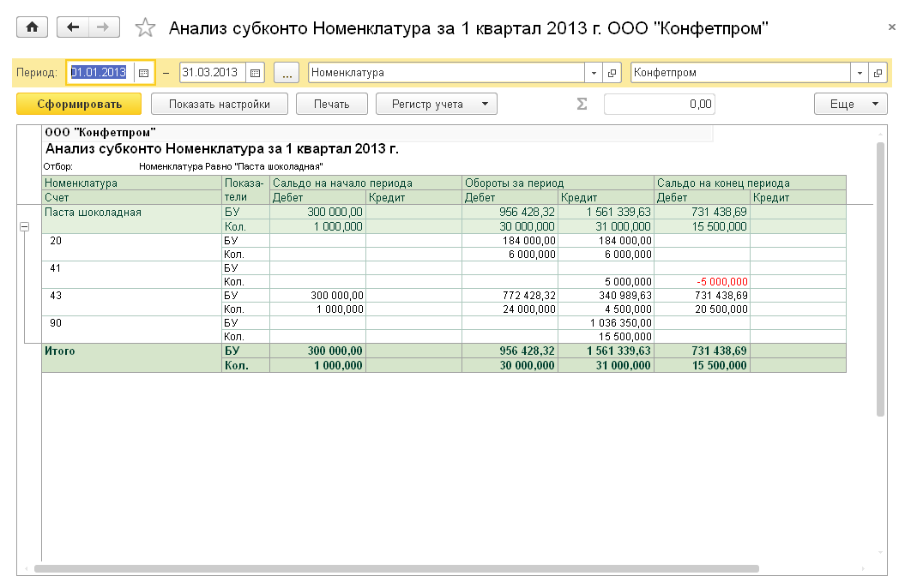Click the vertical scrollbar of the report
Viewport: 911px width, 588px height.
pyautogui.click(x=880, y=279)
